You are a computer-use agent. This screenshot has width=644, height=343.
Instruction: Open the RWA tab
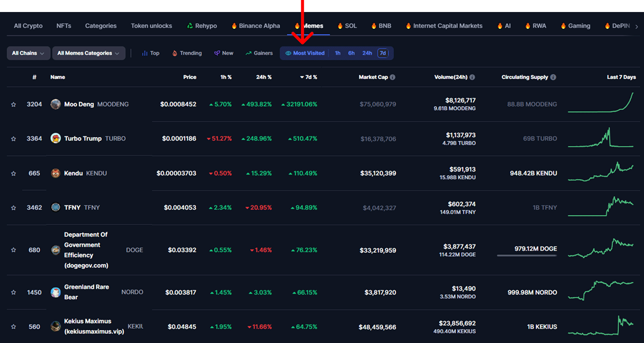[536, 26]
